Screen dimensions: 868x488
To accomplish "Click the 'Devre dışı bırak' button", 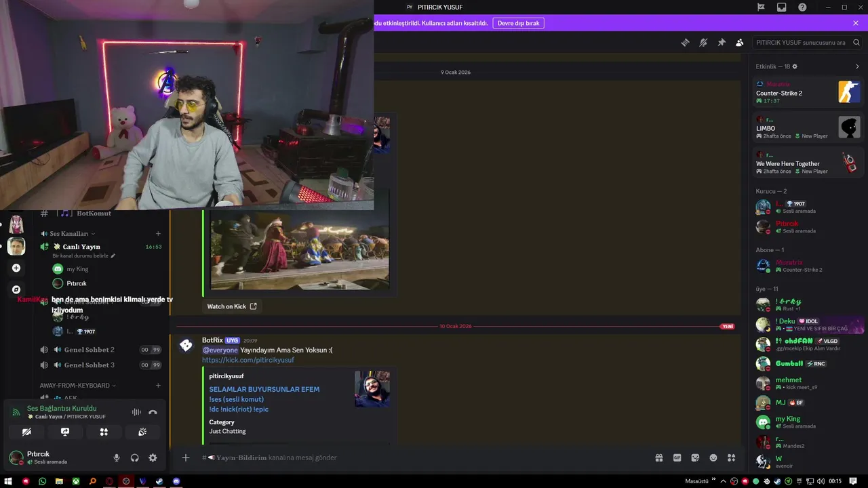I will click(x=518, y=23).
